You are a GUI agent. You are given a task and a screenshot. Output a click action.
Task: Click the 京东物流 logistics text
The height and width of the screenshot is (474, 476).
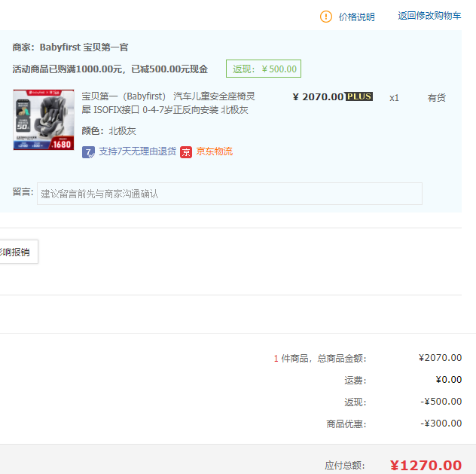point(215,151)
